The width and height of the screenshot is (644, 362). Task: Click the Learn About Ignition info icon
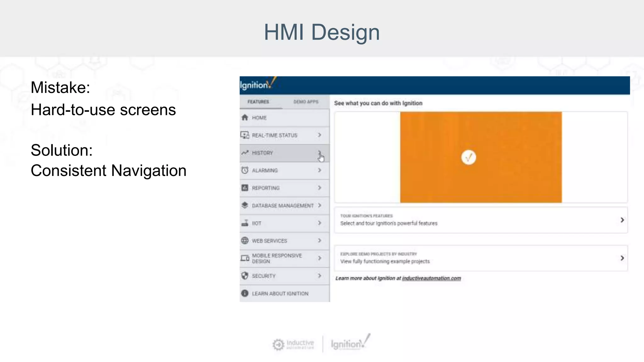pyautogui.click(x=245, y=293)
